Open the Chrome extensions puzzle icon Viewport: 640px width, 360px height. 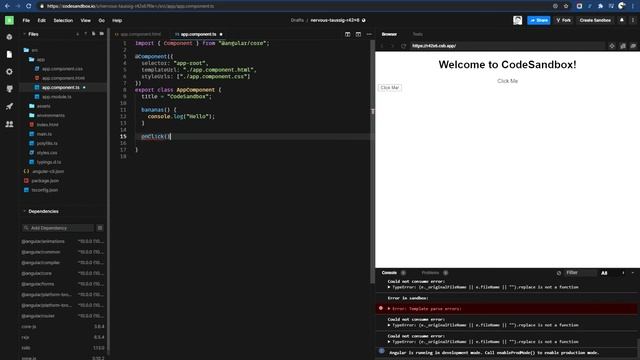[x=600, y=6]
